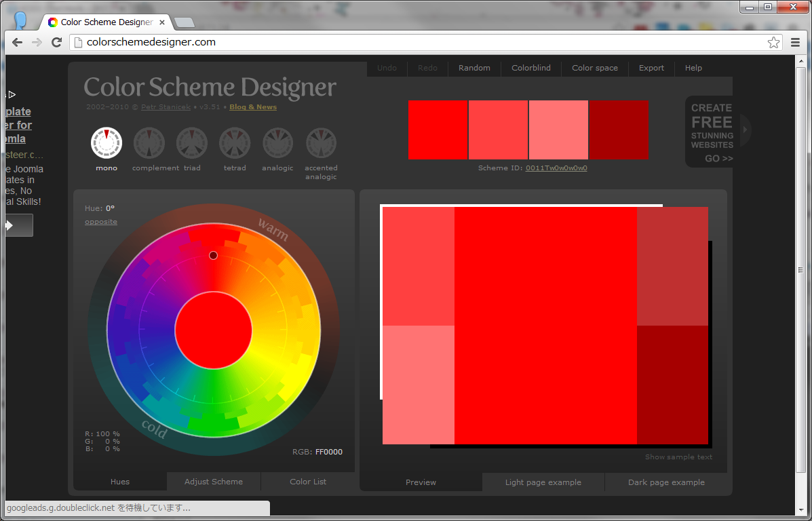Reload the page with the refresh icon
Viewport: 812px width, 521px height.
pos(57,43)
